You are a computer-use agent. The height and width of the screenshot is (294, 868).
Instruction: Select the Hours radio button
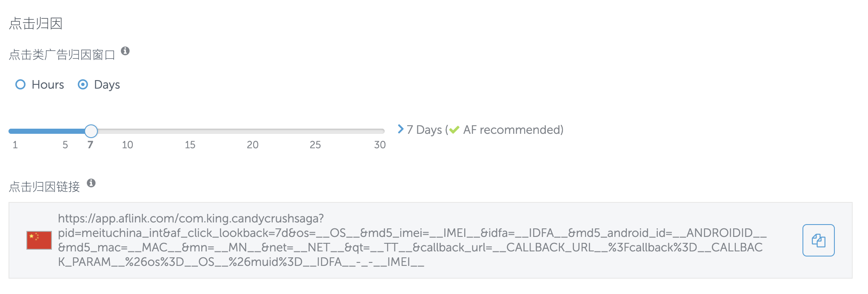[x=20, y=84]
